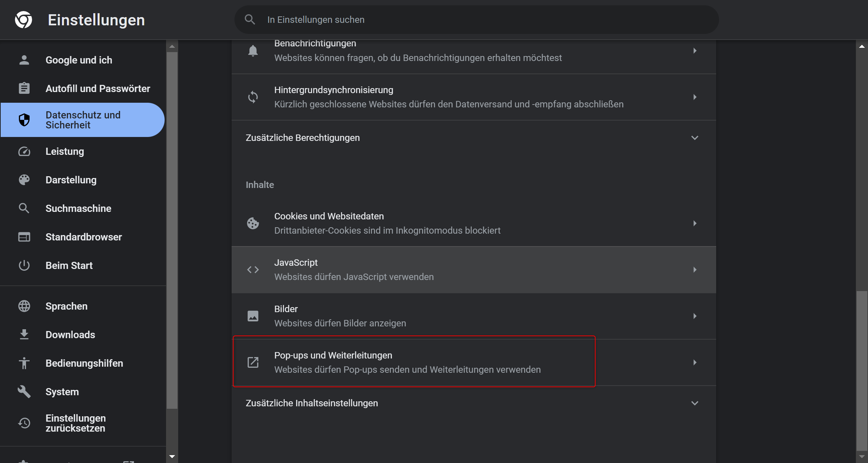Click the Cookies und Websitedaten cookie icon
This screenshot has height=463, width=868.
[x=253, y=223]
